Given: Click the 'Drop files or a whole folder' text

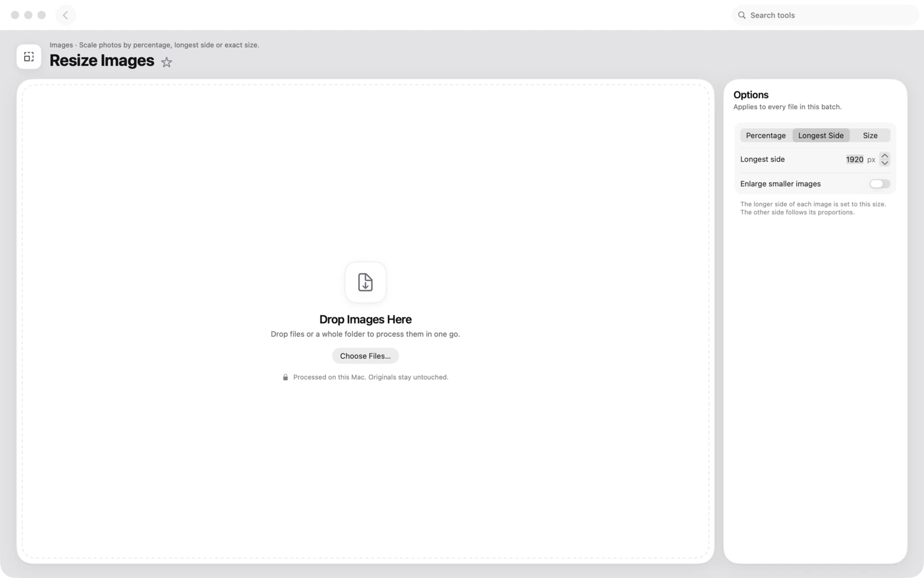Looking at the screenshot, I should tap(366, 334).
